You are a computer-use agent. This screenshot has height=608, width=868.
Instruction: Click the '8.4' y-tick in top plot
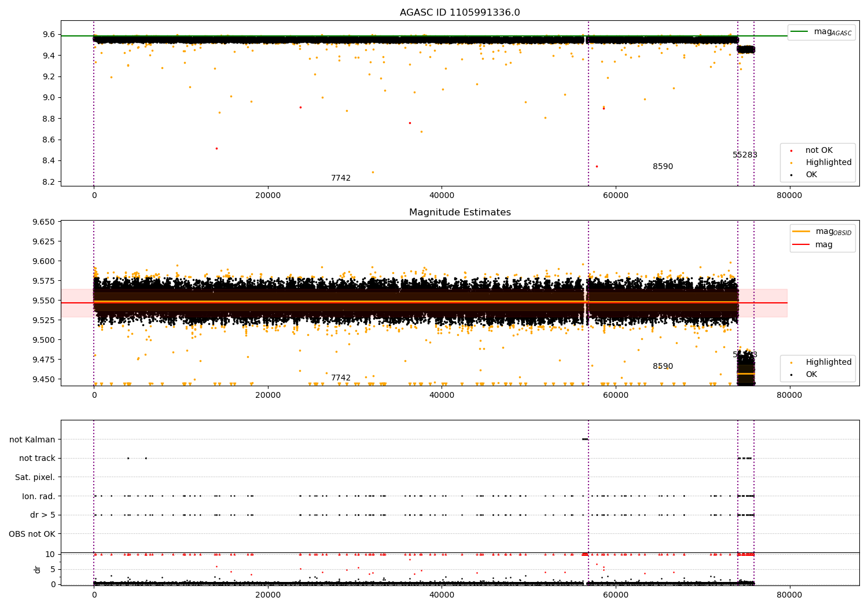(x=49, y=160)
